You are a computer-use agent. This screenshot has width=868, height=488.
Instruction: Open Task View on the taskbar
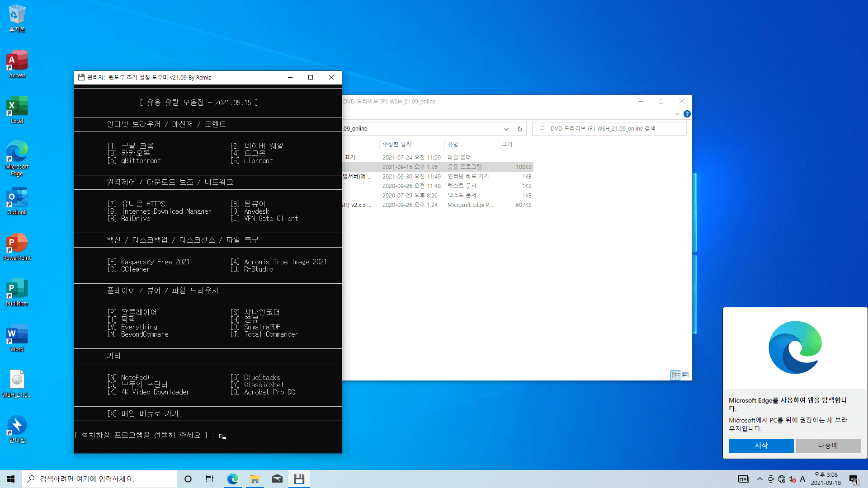210,479
